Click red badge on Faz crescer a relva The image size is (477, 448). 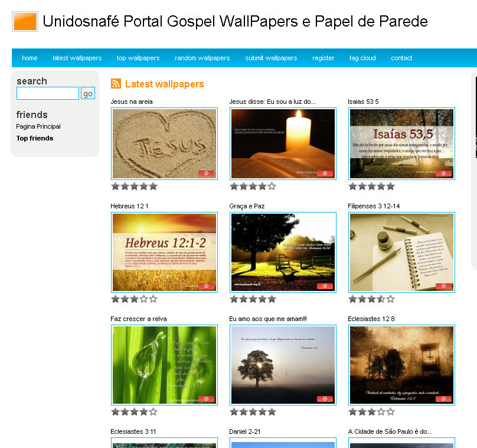[x=206, y=399]
